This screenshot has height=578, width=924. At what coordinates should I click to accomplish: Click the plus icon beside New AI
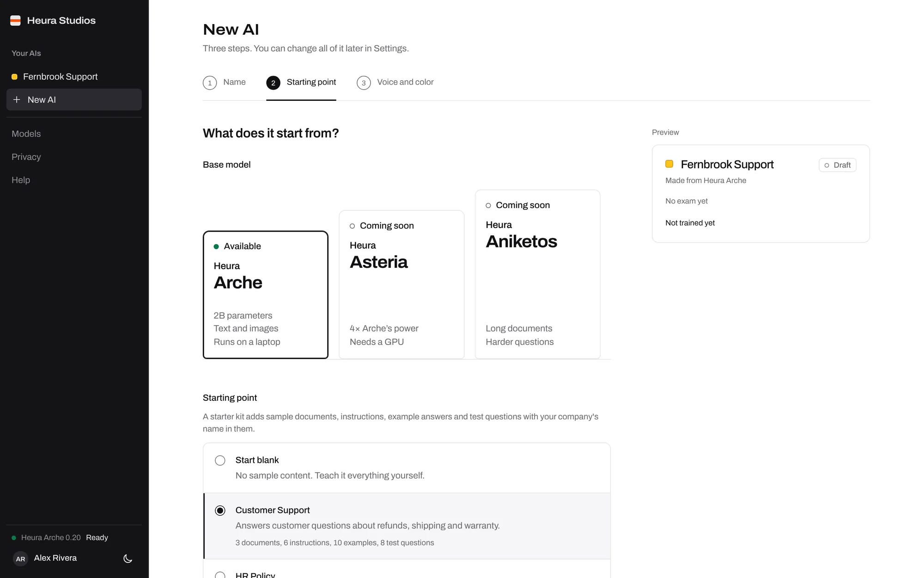click(17, 99)
